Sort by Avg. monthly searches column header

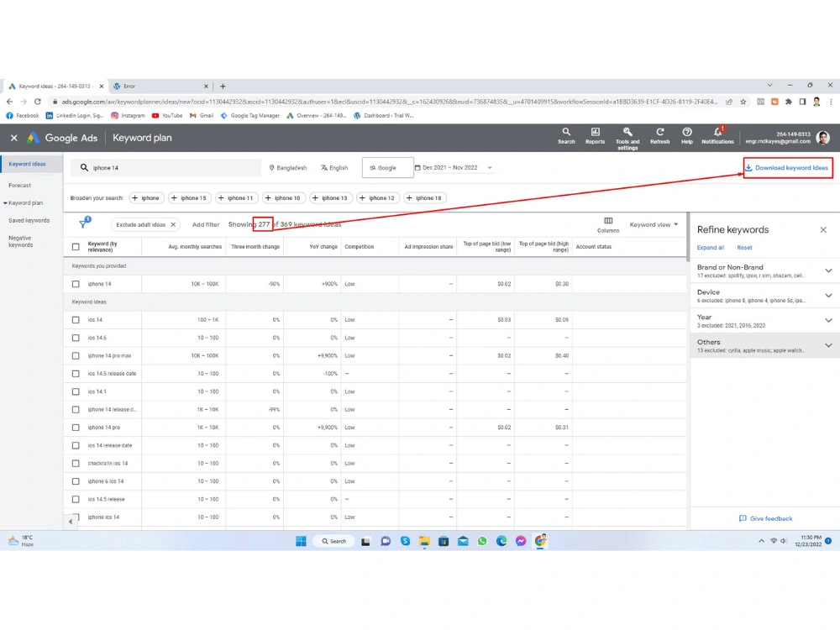[x=195, y=247]
